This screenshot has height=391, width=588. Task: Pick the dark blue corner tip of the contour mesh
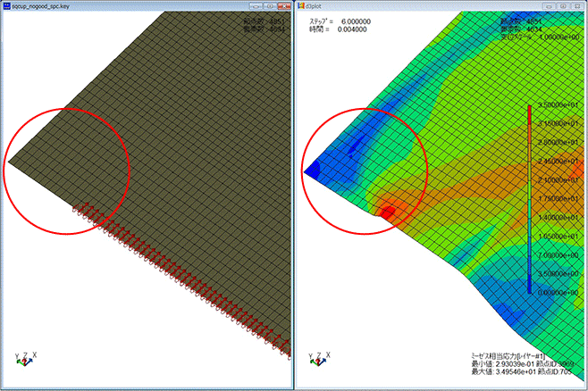point(310,168)
